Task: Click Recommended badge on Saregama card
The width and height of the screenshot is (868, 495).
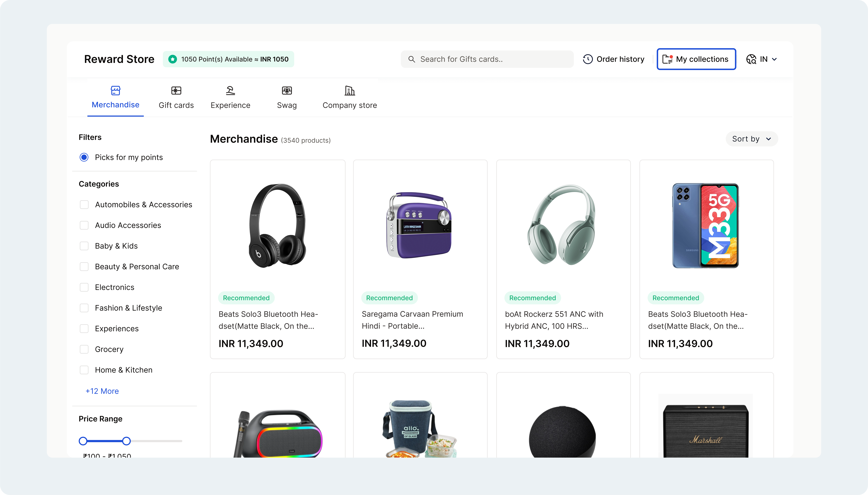Action: point(389,298)
